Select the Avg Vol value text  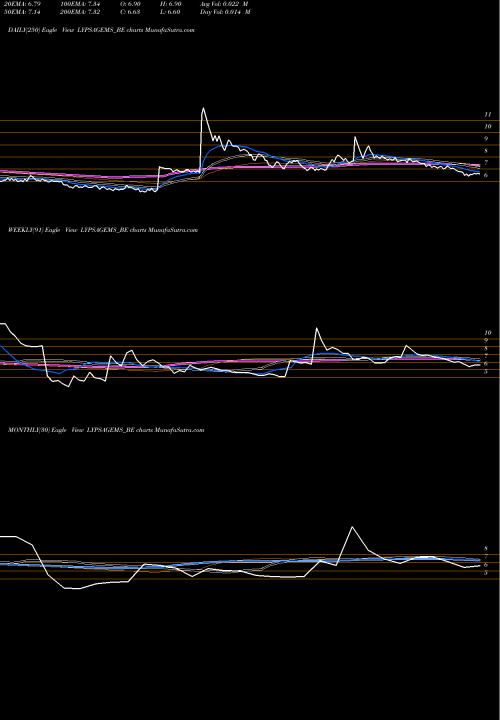coord(225,4)
